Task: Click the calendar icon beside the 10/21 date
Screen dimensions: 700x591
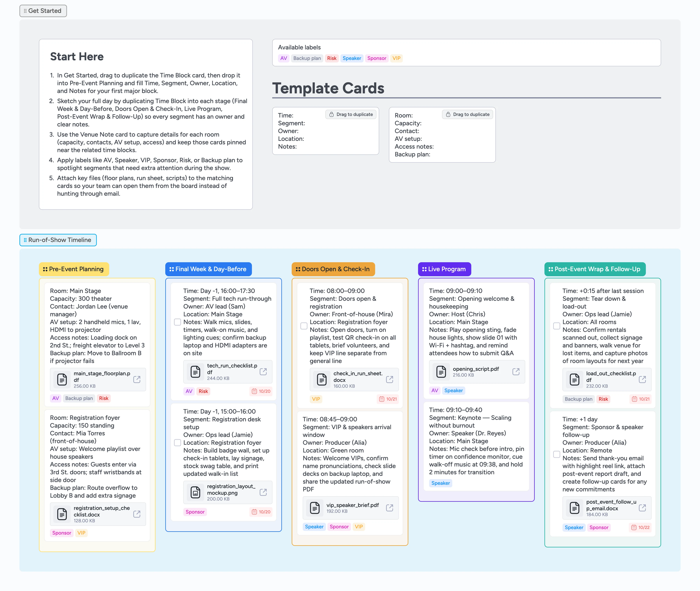Action: (x=381, y=399)
